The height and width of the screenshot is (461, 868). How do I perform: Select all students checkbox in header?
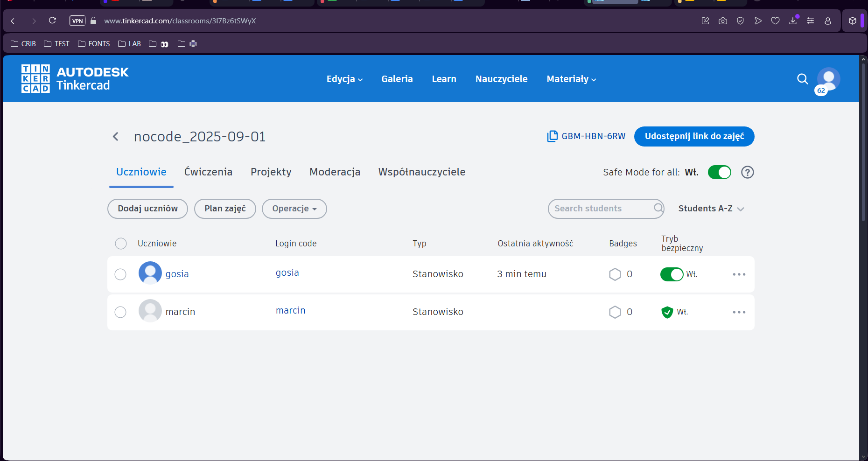[121, 244]
